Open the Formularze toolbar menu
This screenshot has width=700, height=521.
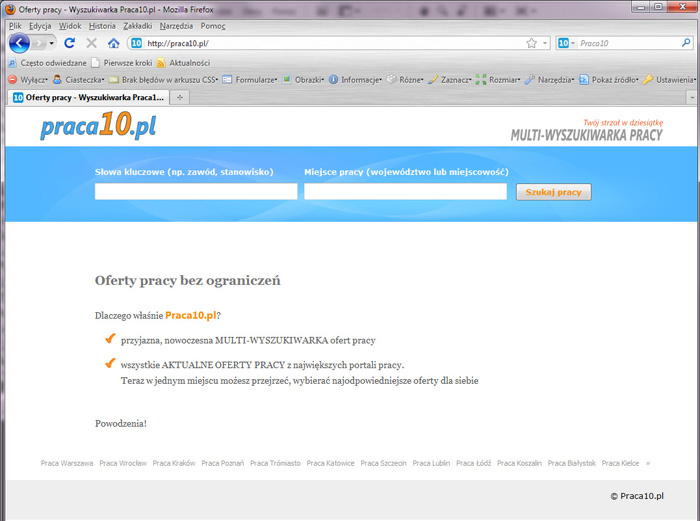coord(250,80)
